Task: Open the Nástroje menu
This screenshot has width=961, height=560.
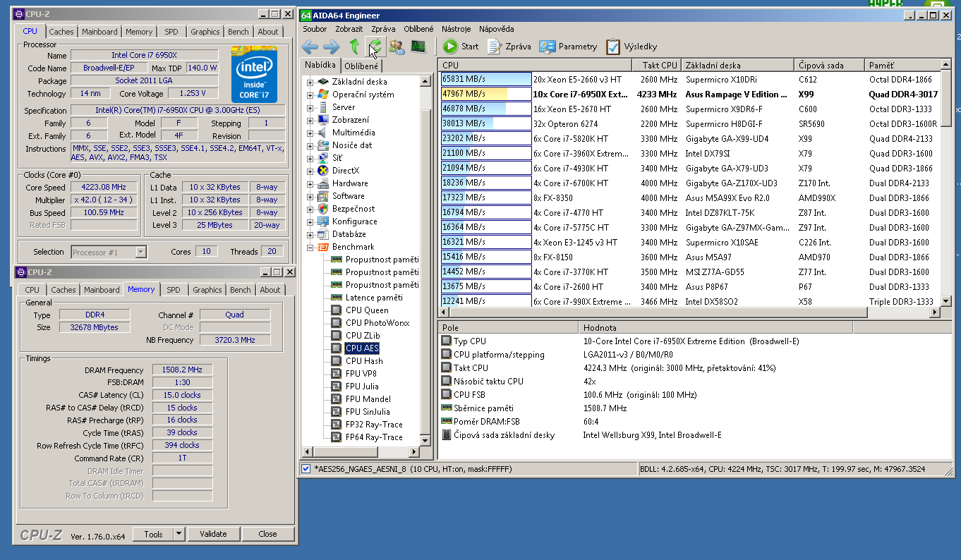Action: 456,29
